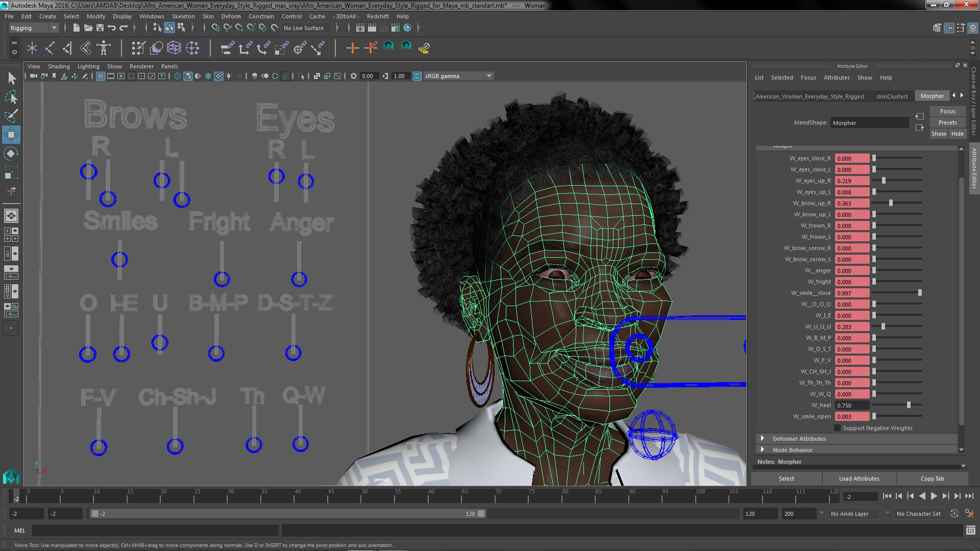Switch to skinCluster1 tab
Viewport: 980px width, 551px height.
coord(892,96)
